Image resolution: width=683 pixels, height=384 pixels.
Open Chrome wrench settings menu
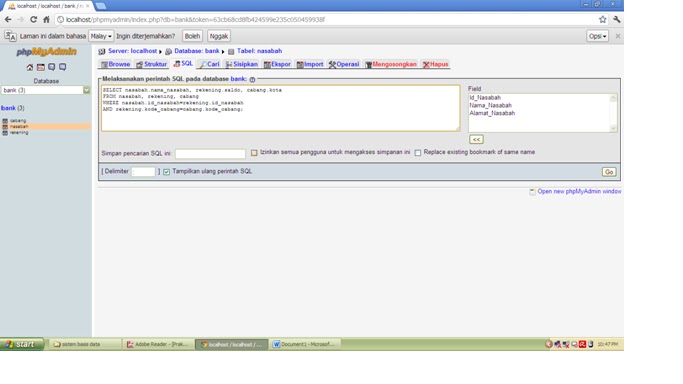(x=616, y=20)
